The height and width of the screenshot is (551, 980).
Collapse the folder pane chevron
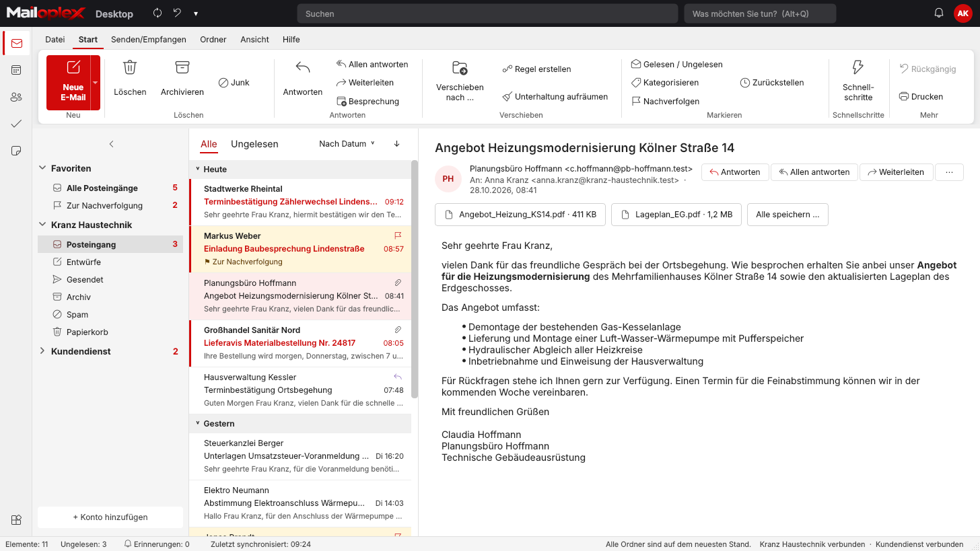[x=112, y=144]
